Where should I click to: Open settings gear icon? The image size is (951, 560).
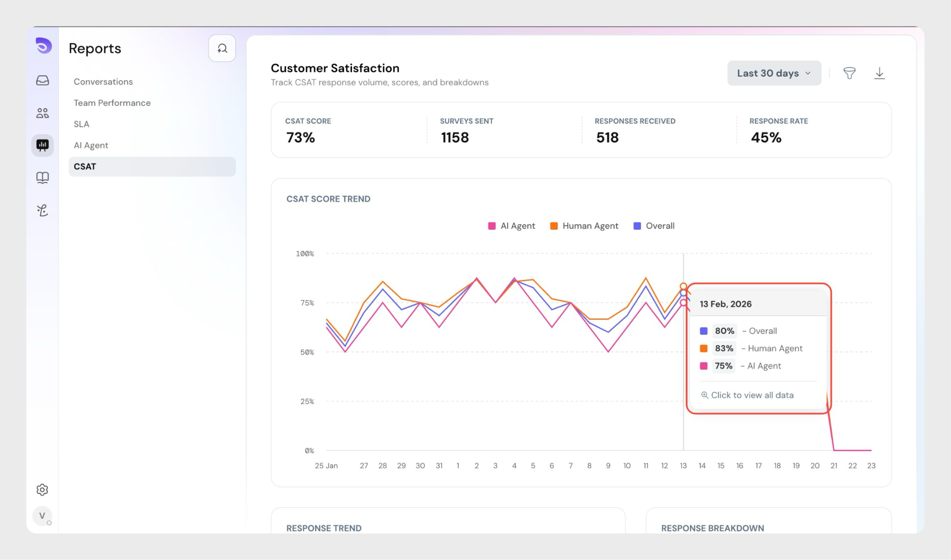[x=42, y=489]
